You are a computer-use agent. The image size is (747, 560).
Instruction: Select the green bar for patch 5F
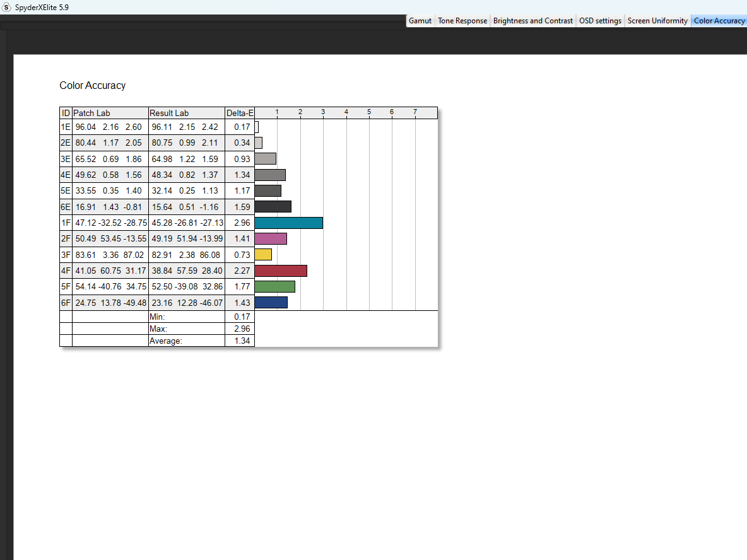pos(275,286)
